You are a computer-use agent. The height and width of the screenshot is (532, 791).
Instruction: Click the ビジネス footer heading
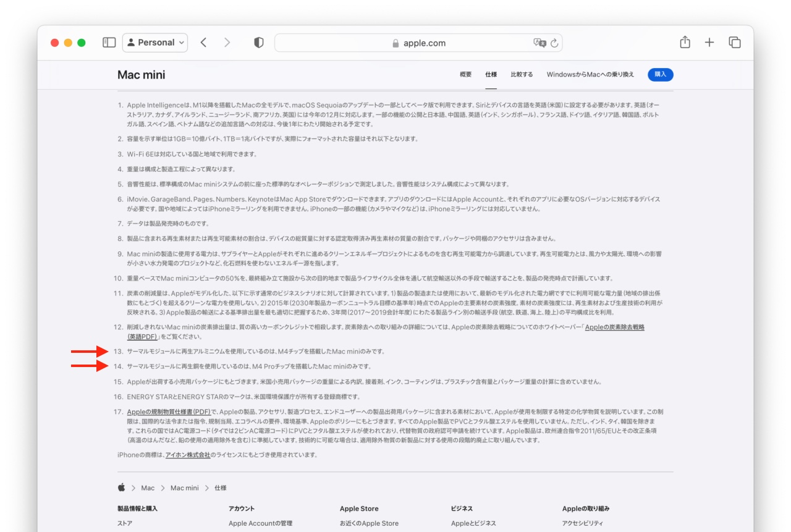[x=462, y=509]
